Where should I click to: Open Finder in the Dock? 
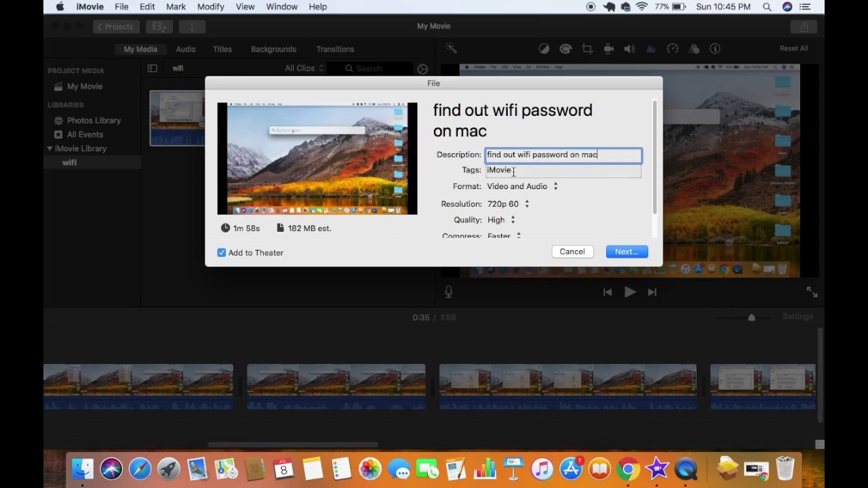click(83, 469)
